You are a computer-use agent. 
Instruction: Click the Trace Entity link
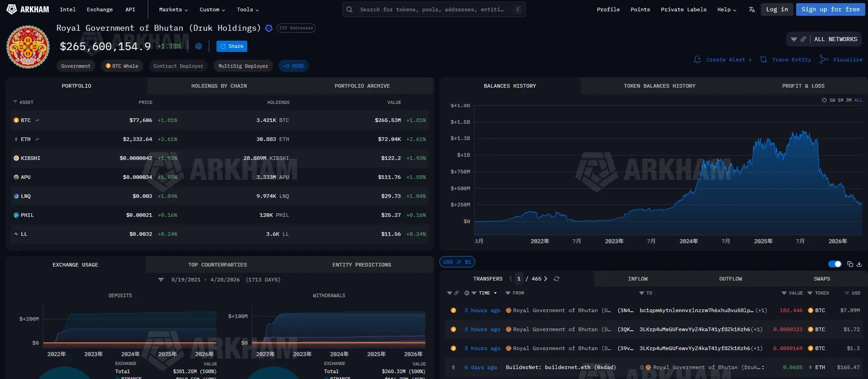point(786,60)
